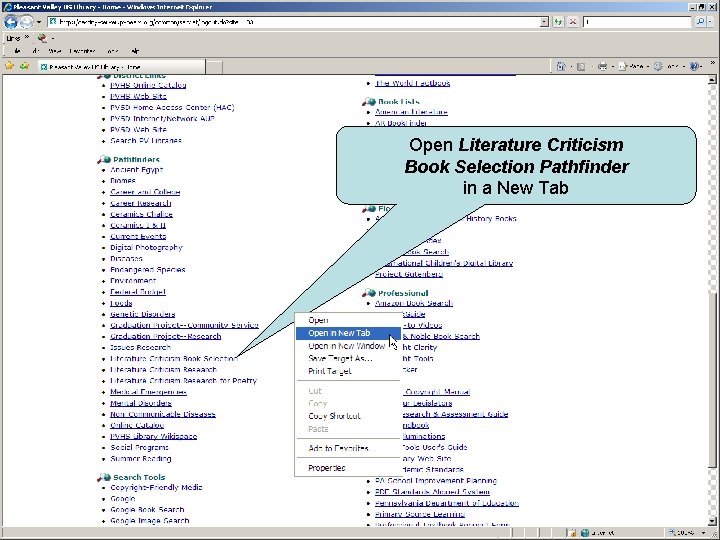720x540 pixels.
Task: Open the PVHS Library Wikispace link
Action: click(x=153, y=436)
